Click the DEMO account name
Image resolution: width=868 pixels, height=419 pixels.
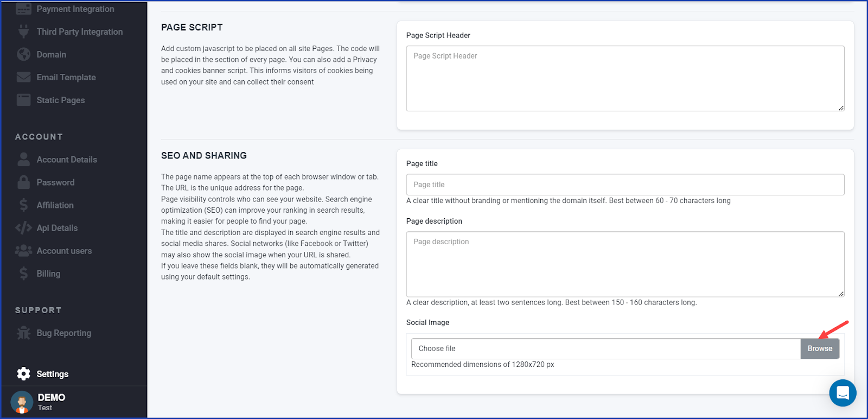click(x=52, y=397)
